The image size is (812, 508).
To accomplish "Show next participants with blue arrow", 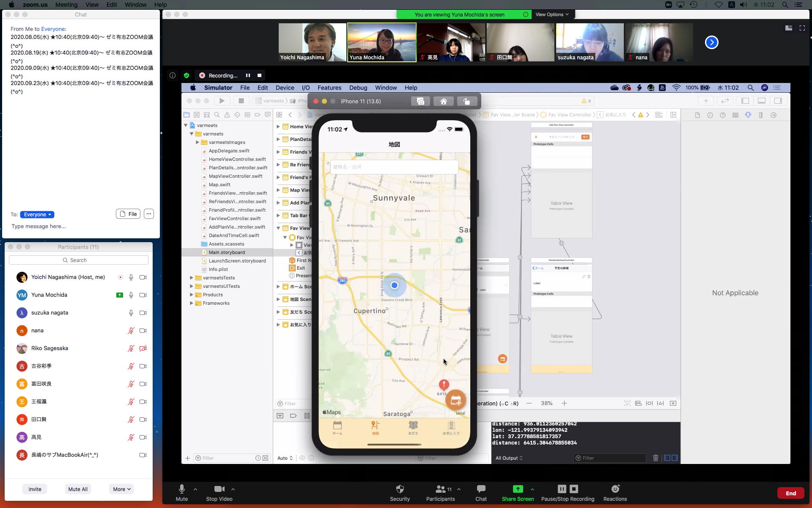I will (x=711, y=42).
